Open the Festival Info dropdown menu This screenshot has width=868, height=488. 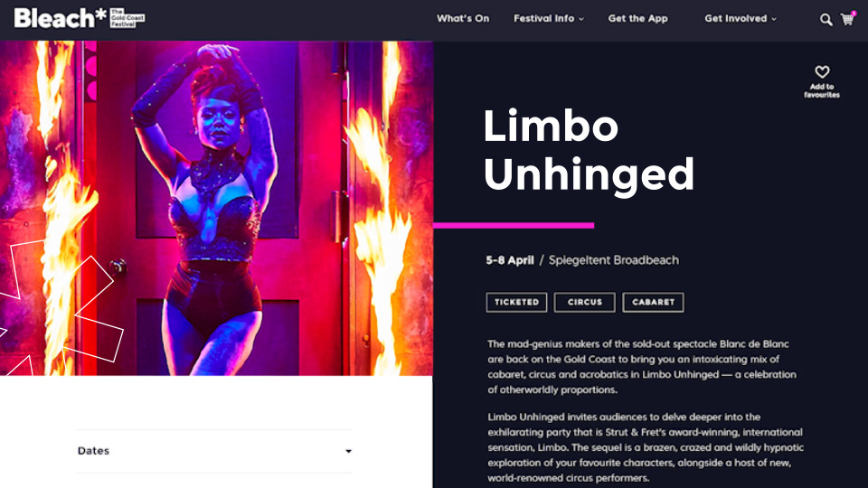point(548,19)
